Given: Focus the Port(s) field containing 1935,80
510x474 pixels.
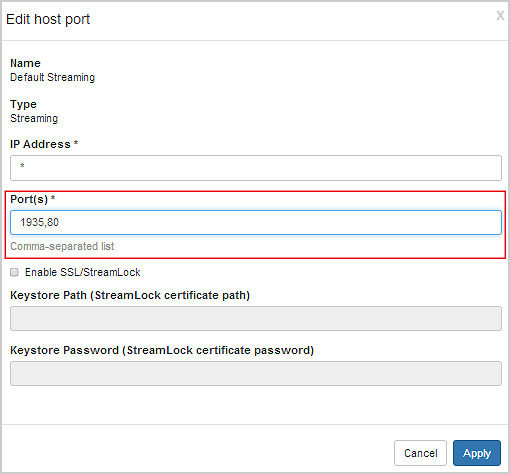Looking at the screenshot, I should [256, 222].
